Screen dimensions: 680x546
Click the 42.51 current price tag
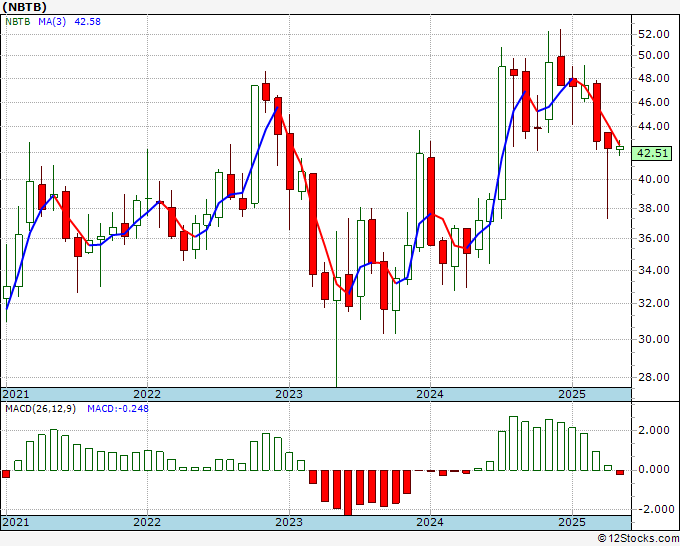pos(652,153)
